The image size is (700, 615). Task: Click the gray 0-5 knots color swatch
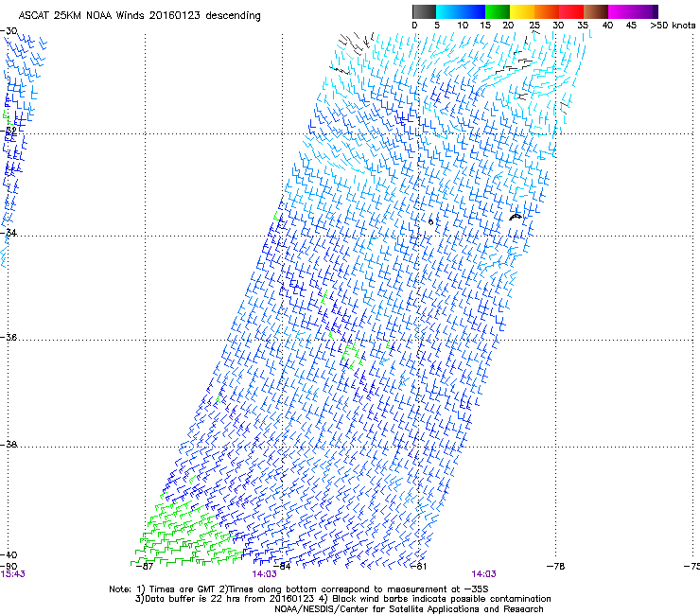coord(424,11)
